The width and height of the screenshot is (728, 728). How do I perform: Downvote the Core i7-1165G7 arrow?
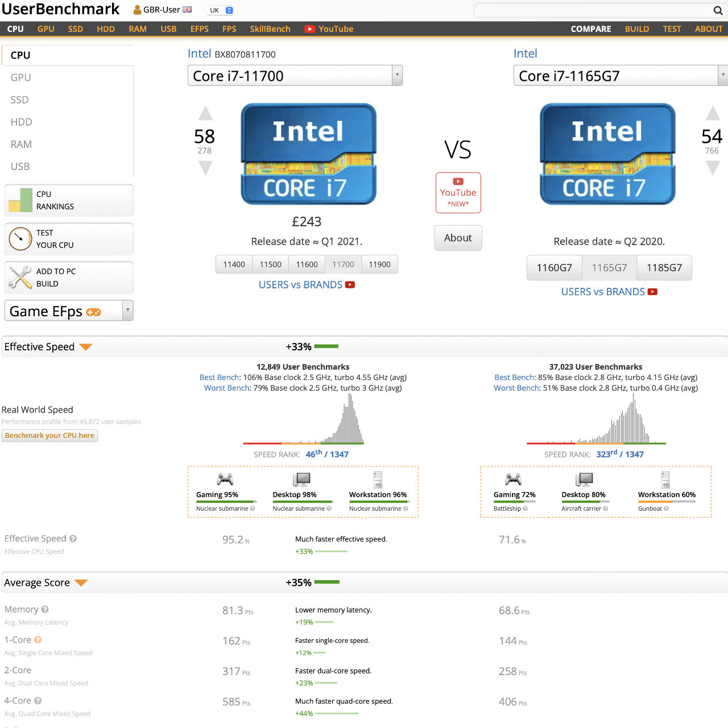[713, 168]
